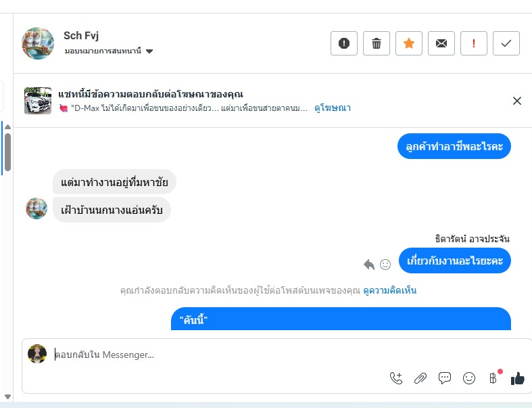Mark conversation as unread with envelope icon
This screenshot has width=532, height=408.
(x=441, y=43)
